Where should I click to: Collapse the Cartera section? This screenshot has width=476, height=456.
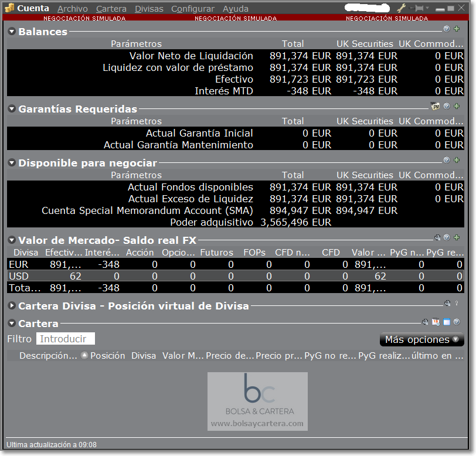click(x=12, y=324)
